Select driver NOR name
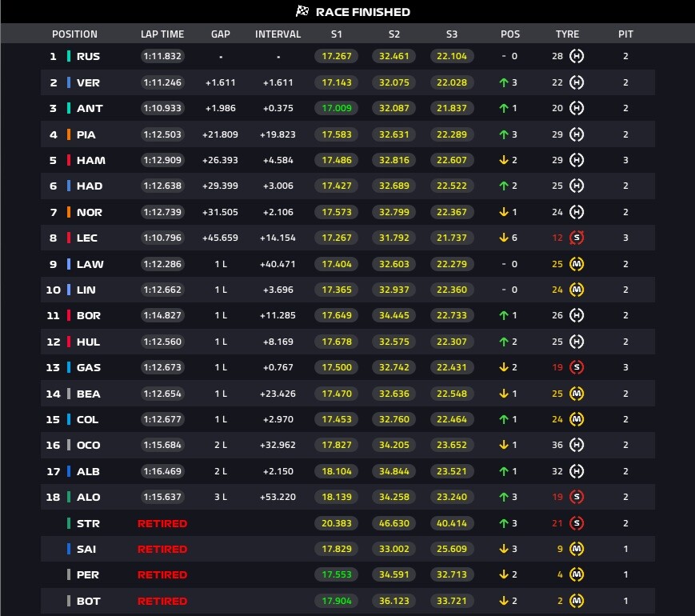Screen dimensions: 695x616 click(x=90, y=212)
